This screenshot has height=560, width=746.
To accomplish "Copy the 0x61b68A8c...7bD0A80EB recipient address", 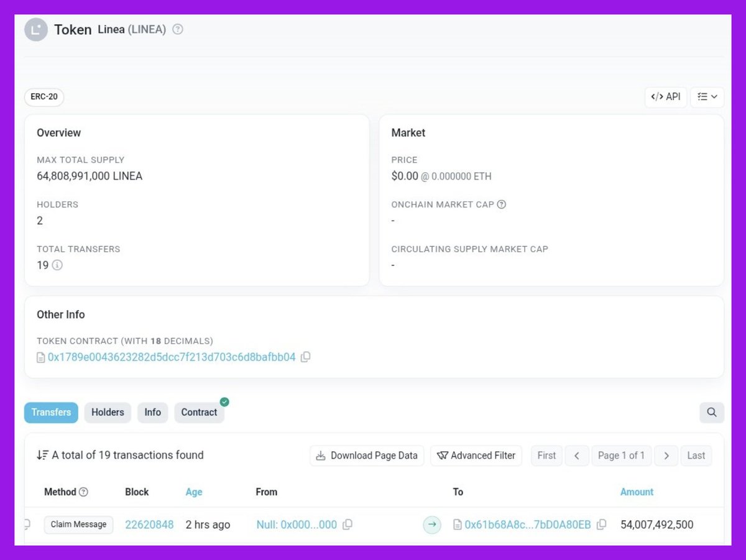I will (601, 525).
